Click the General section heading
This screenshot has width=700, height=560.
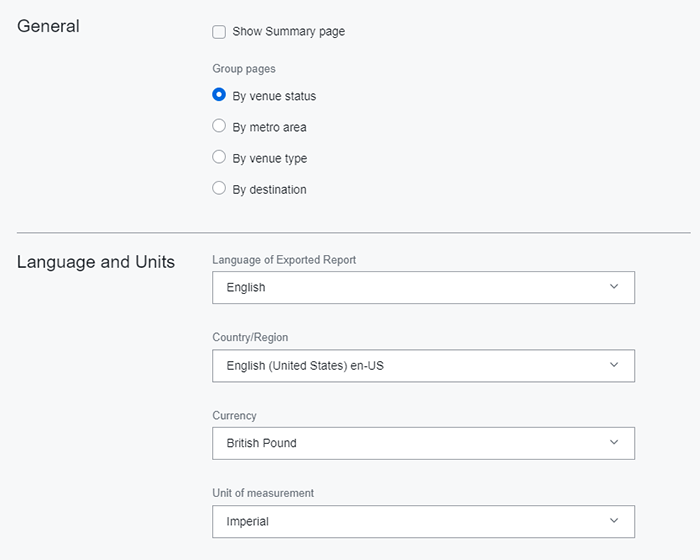pyautogui.click(x=48, y=26)
